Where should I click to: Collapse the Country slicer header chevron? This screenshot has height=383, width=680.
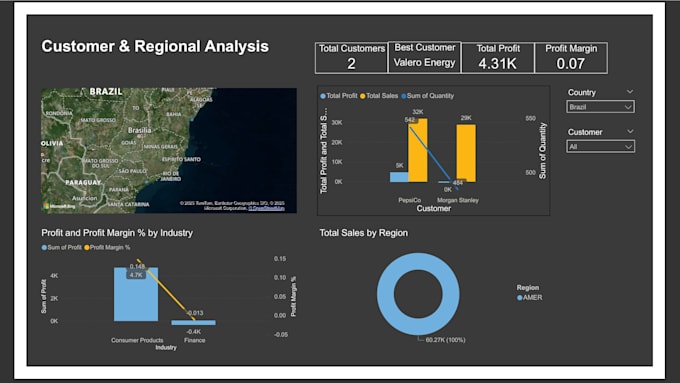pyautogui.click(x=630, y=92)
